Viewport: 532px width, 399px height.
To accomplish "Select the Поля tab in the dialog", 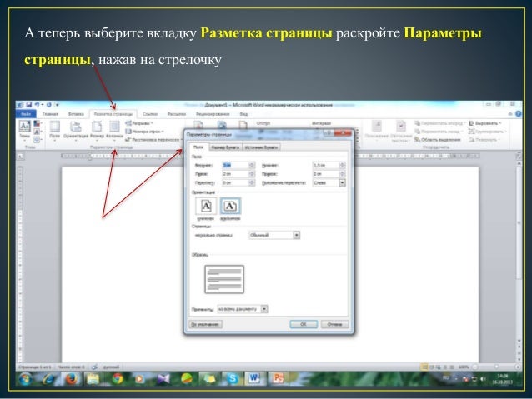I will click(x=198, y=147).
